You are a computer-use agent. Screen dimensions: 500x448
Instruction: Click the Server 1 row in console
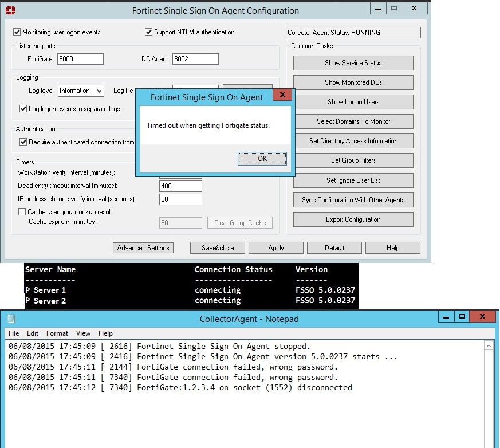click(190, 290)
